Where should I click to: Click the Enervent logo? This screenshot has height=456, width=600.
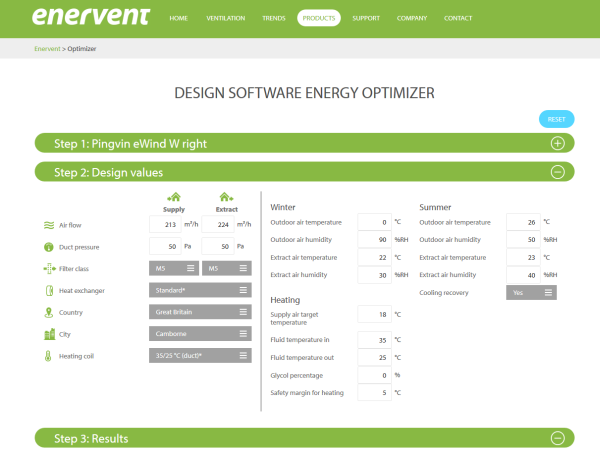[91, 16]
